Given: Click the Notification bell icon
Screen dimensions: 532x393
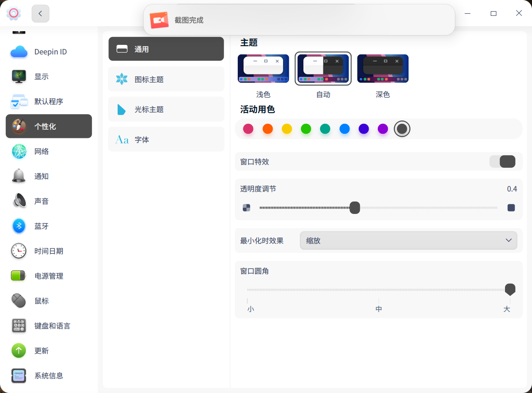Looking at the screenshot, I should (19, 176).
